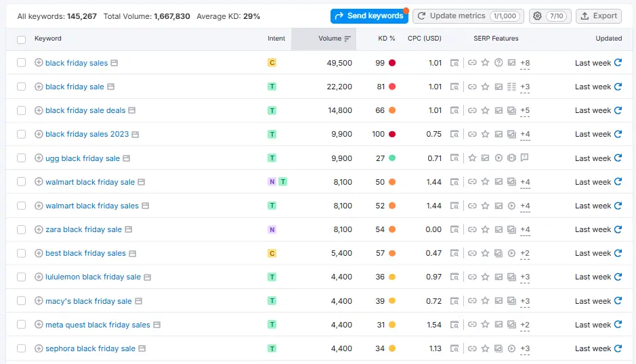The height and width of the screenshot is (364, 636).
Task: Open SERP preview icon beside zara black friday sale
Action: pyautogui.click(x=127, y=229)
